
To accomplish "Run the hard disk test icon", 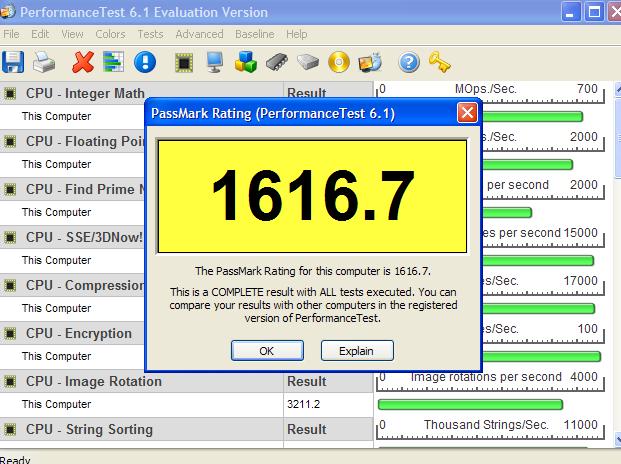I will point(308,63).
